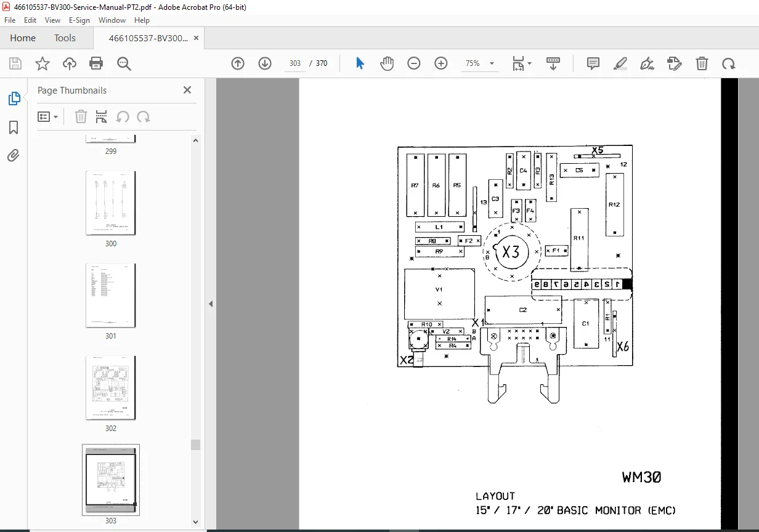759x532 pixels.
Task: Print the document with the printer icon
Action: point(96,63)
